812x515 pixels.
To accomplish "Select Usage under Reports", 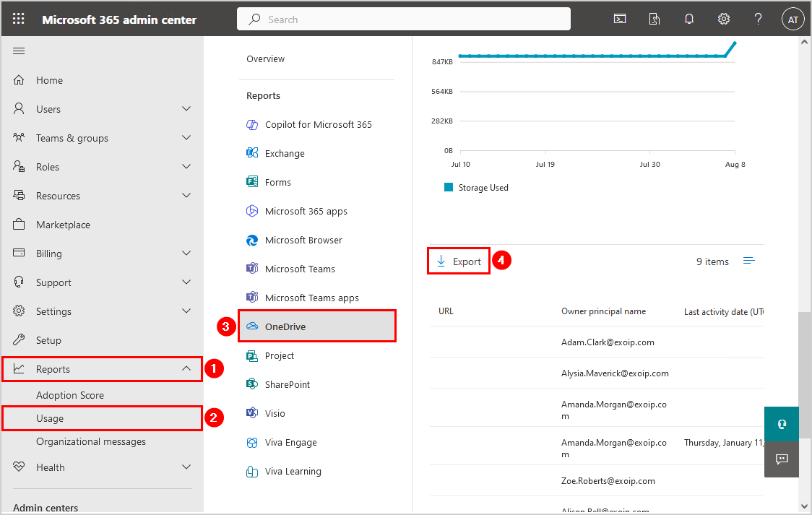I will click(50, 418).
